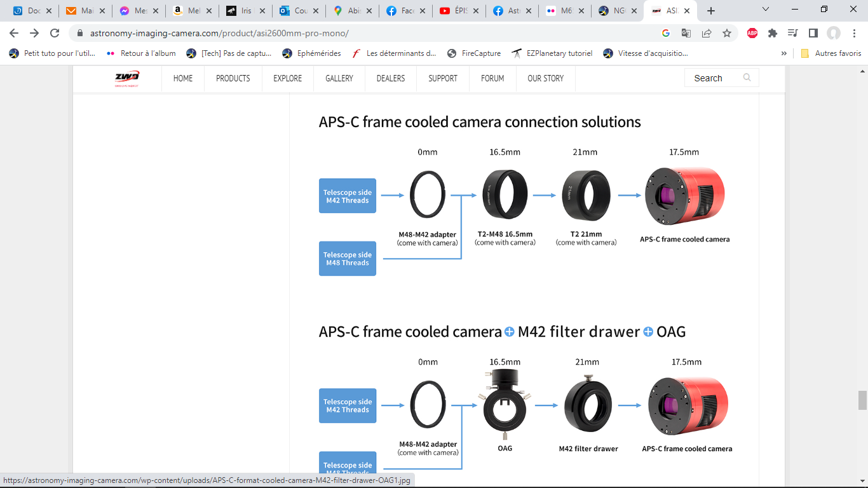The image size is (868, 488).
Task: Bookmark this page with the star icon
Action: 727,33
